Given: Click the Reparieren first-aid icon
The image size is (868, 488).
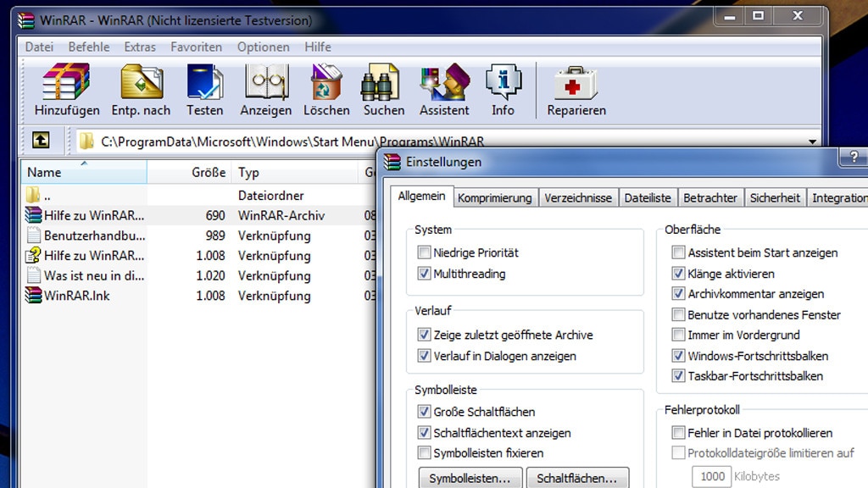Looking at the screenshot, I should coord(576,83).
